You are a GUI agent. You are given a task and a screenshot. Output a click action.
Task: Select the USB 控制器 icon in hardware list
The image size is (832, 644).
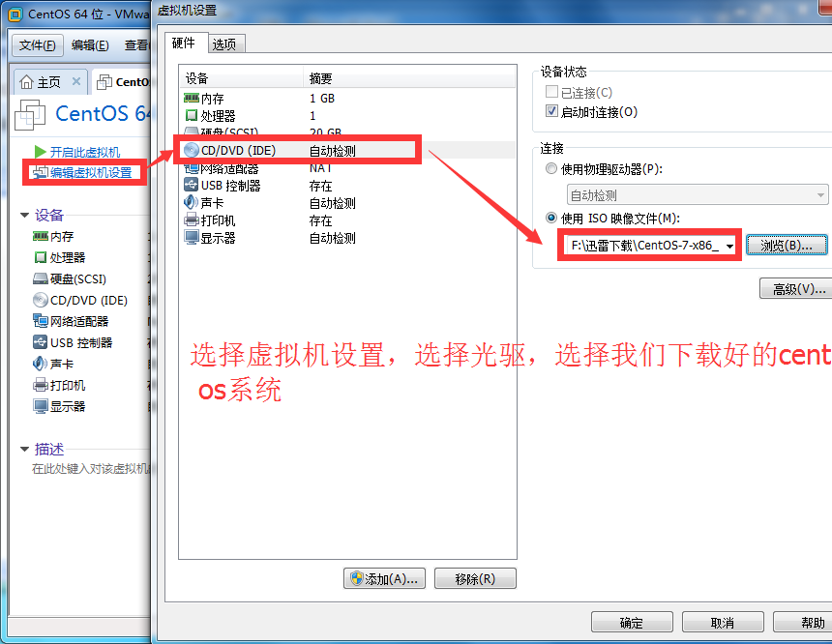click(191, 185)
